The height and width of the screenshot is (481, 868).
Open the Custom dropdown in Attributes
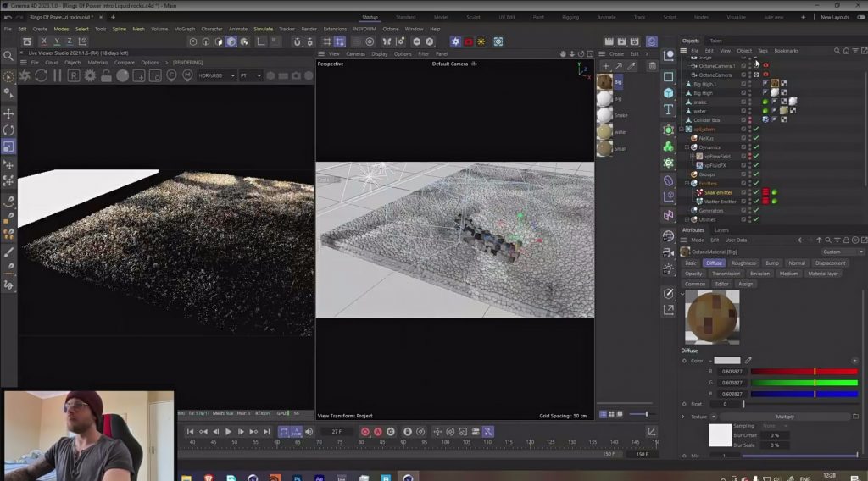842,252
